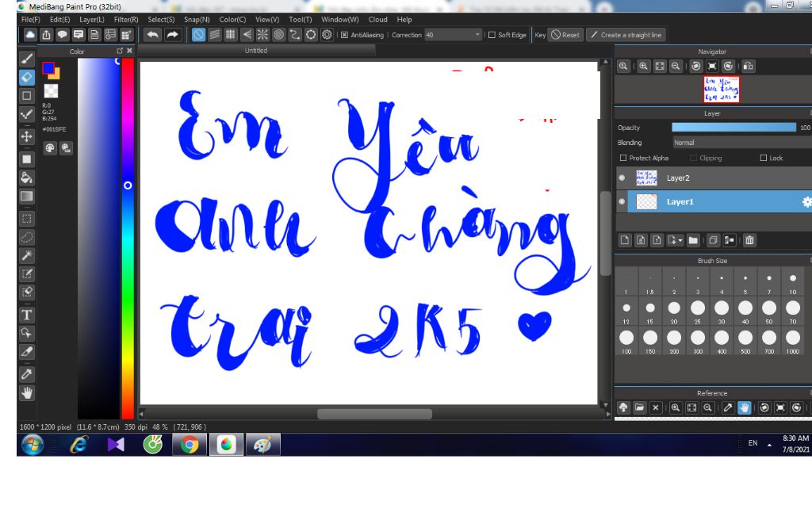Check the Protect Alpha checkbox
This screenshot has width=812, height=524.
(x=623, y=158)
